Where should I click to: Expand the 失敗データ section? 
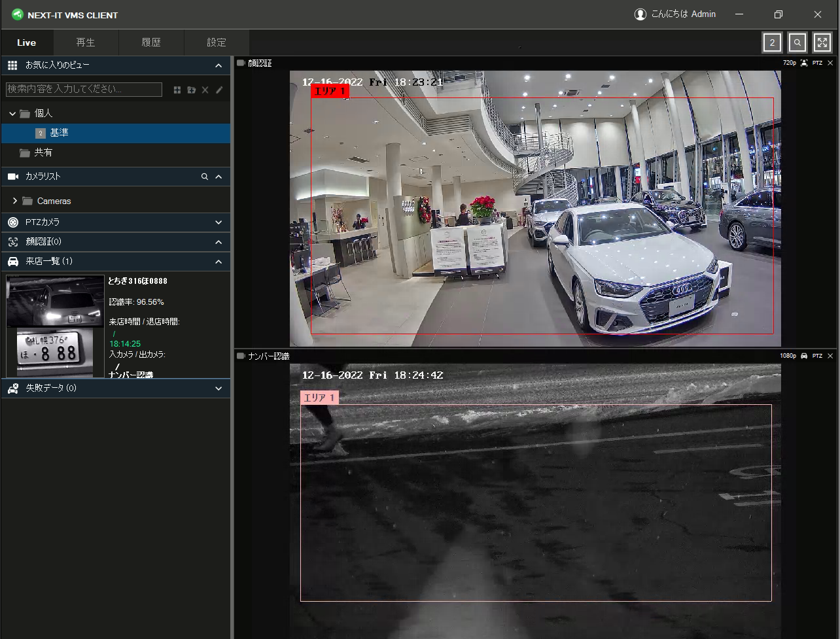[x=219, y=388]
